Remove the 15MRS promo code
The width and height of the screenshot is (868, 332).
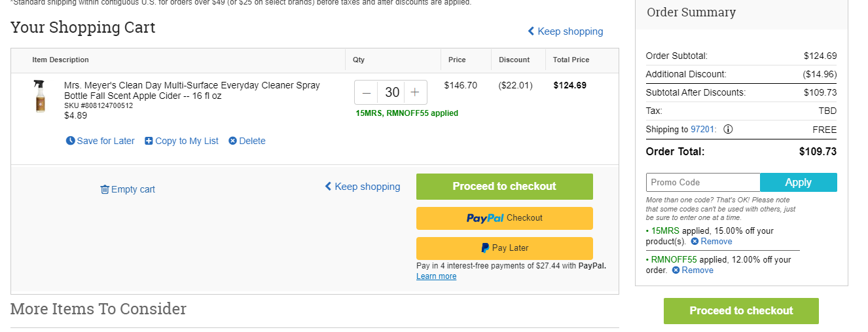[712, 242]
